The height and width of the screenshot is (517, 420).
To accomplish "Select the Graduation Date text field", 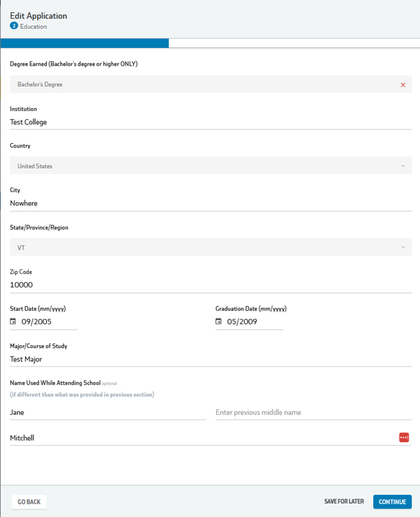I will click(x=253, y=322).
